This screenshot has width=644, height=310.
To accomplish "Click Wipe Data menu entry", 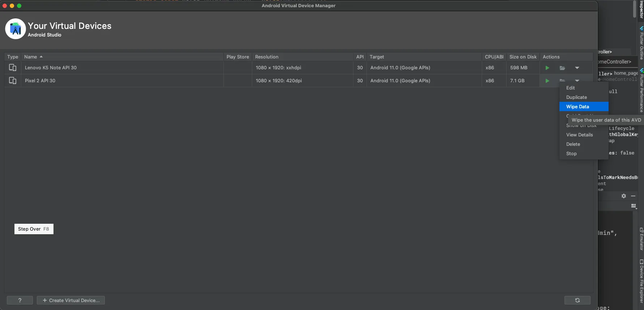I will coord(584,106).
